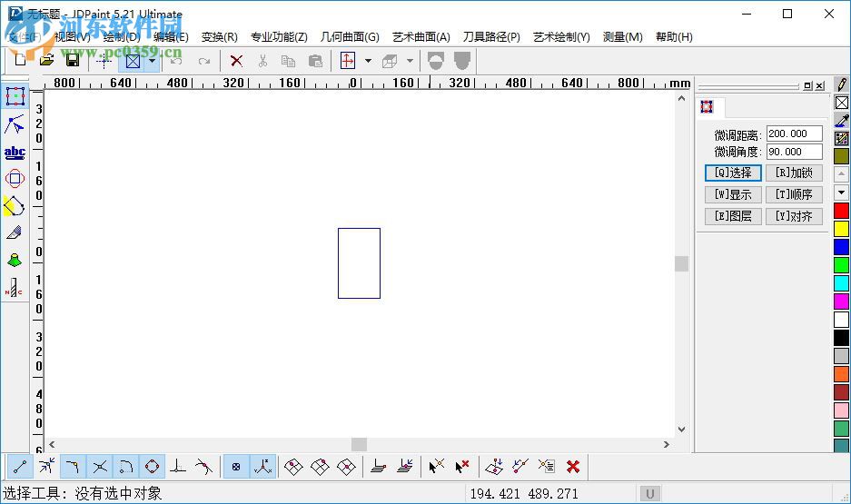Image resolution: width=851 pixels, height=504 pixels.
Task: Pick the red color swatch
Action: pos(841,211)
